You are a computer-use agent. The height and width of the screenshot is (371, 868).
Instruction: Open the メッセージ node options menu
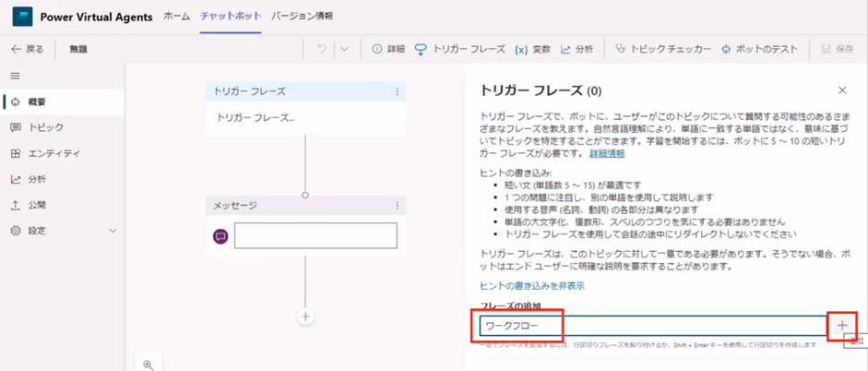[397, 206]
